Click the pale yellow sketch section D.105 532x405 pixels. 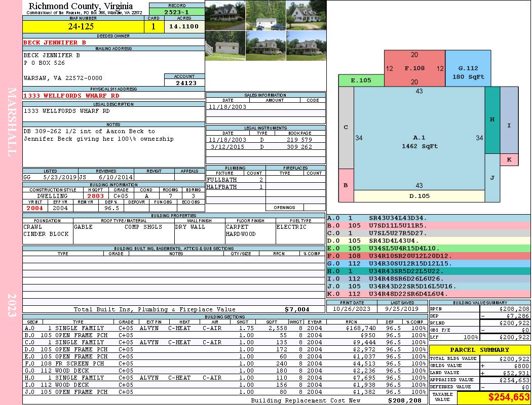point(420,196)
